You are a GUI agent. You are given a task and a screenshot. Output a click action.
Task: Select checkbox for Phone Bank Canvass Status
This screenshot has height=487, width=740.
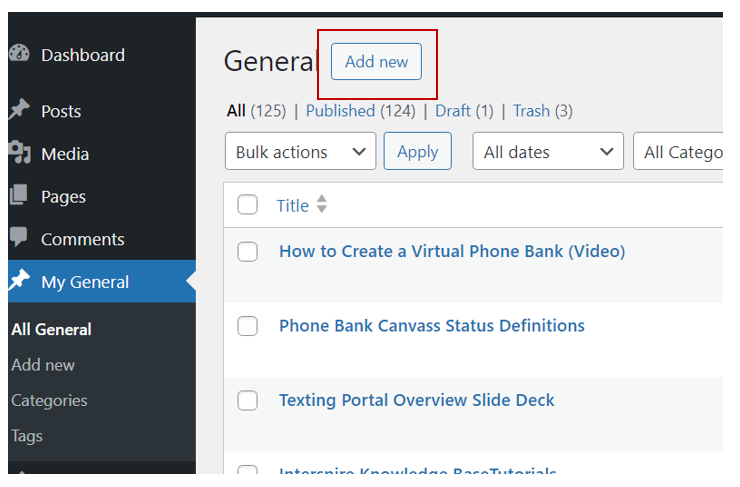point(247,326)
